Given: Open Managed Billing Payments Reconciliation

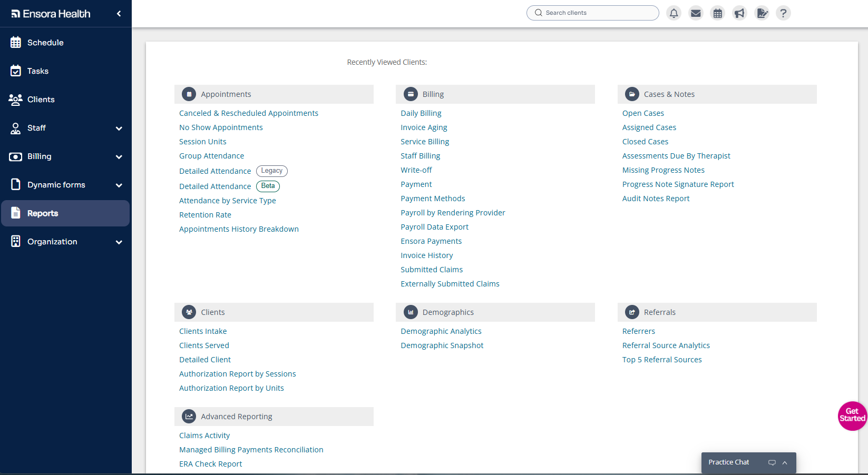Looking at the screenshot, I should click(251, 450).
